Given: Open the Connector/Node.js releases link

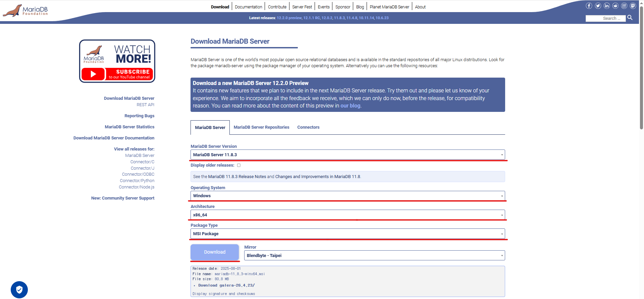Looking at the screenshot, I should click(x=137, y=187).
